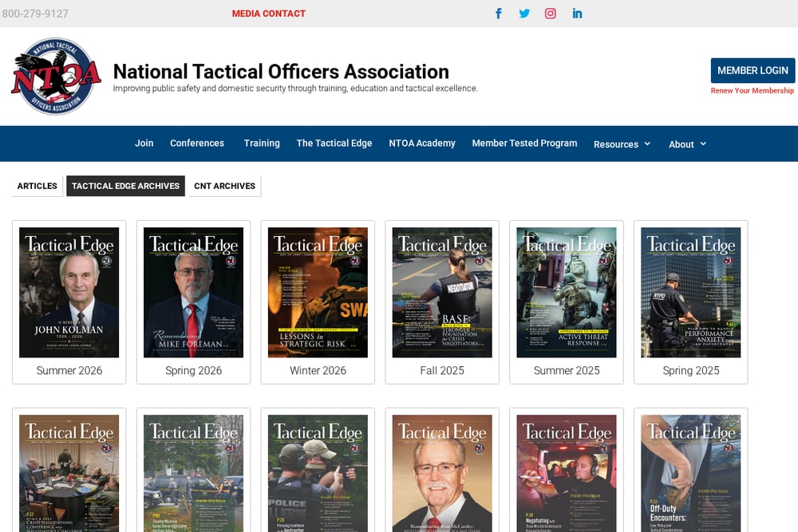The width and height of the screenshot is (798, 532).
Task: Open the Conferences menu item
Action: click(197, 144)
